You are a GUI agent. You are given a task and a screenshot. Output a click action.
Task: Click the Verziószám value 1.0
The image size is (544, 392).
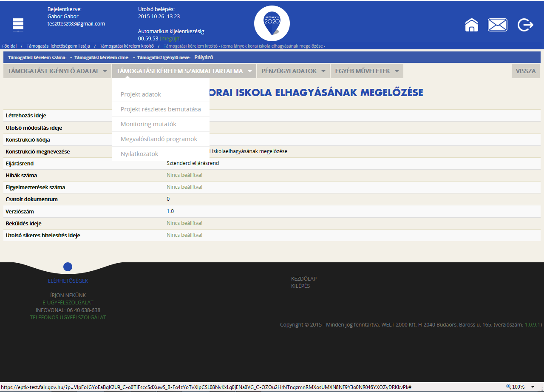pos(170,211)
